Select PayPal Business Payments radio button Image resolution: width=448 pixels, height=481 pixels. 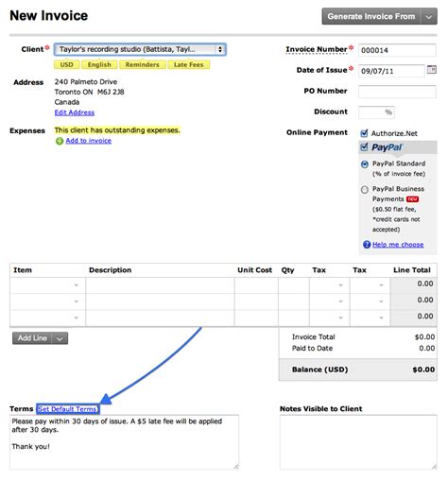(x=365, y=190)
